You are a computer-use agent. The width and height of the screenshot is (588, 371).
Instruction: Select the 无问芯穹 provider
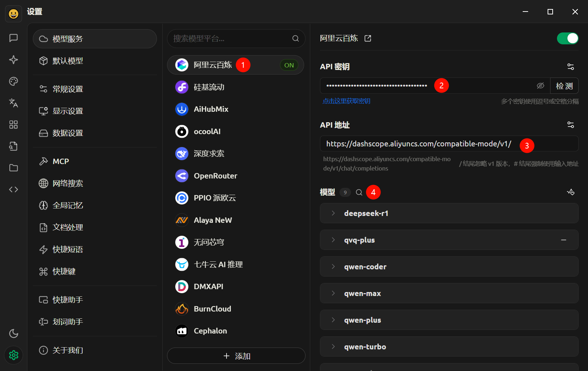coord(235,242)
